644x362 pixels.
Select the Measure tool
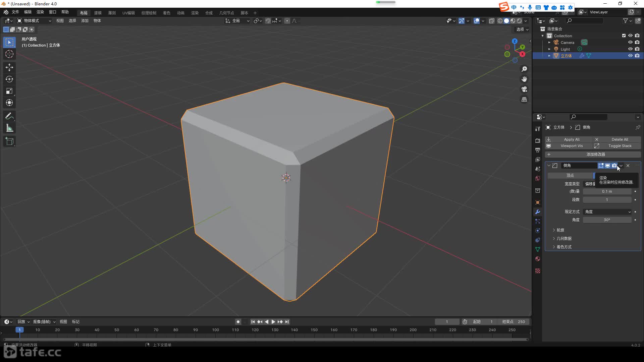(x=9, y=128)
